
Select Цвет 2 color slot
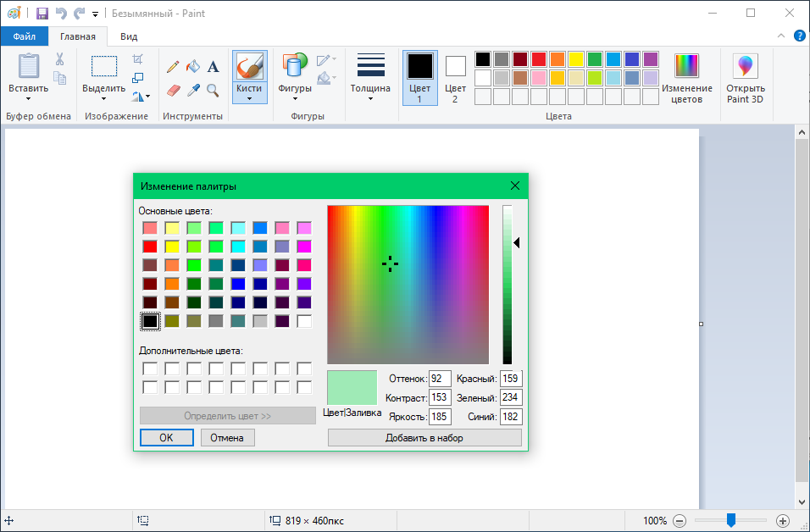(x=455, y=78)
